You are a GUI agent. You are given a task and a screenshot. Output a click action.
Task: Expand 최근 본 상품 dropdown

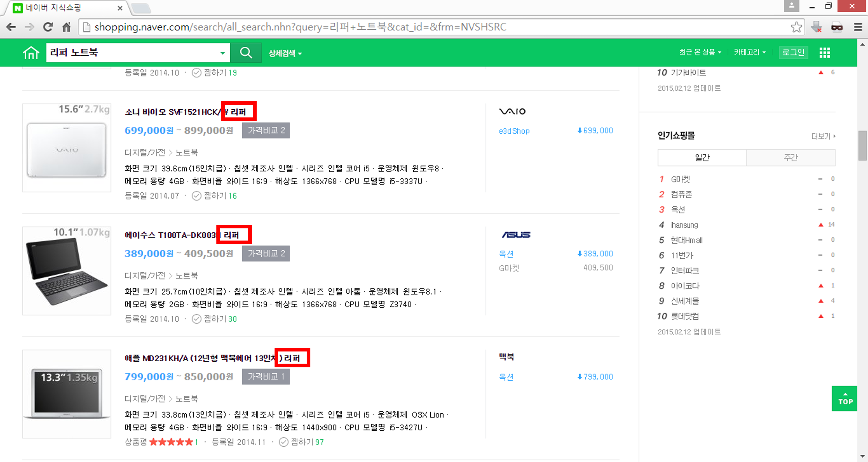700,52
